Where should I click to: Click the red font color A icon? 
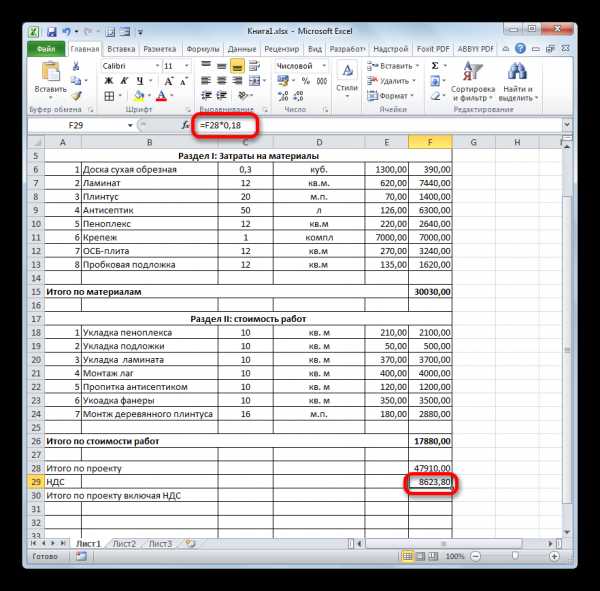point(161,96)
